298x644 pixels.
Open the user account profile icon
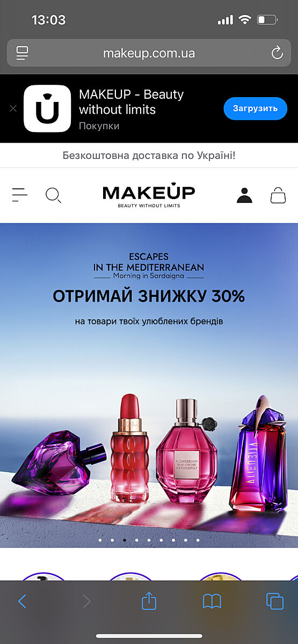(x=244, y=195)
